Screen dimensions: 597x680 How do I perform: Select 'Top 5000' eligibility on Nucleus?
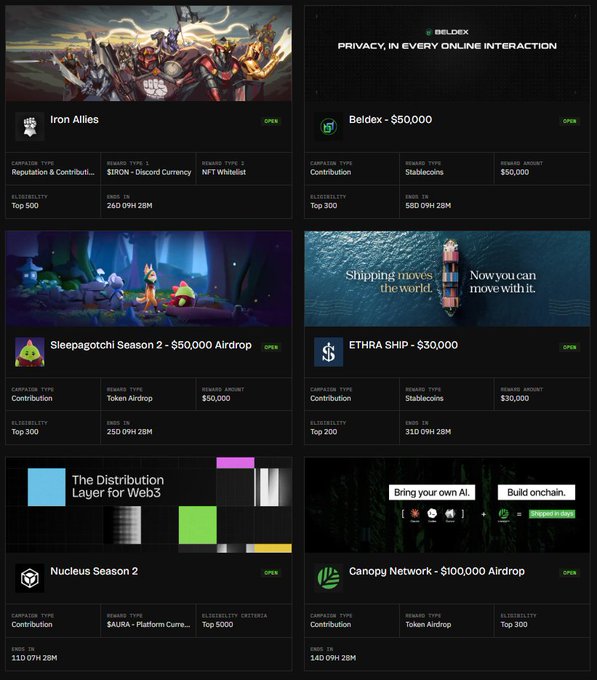pyautogui.click(x=217, y=624)
